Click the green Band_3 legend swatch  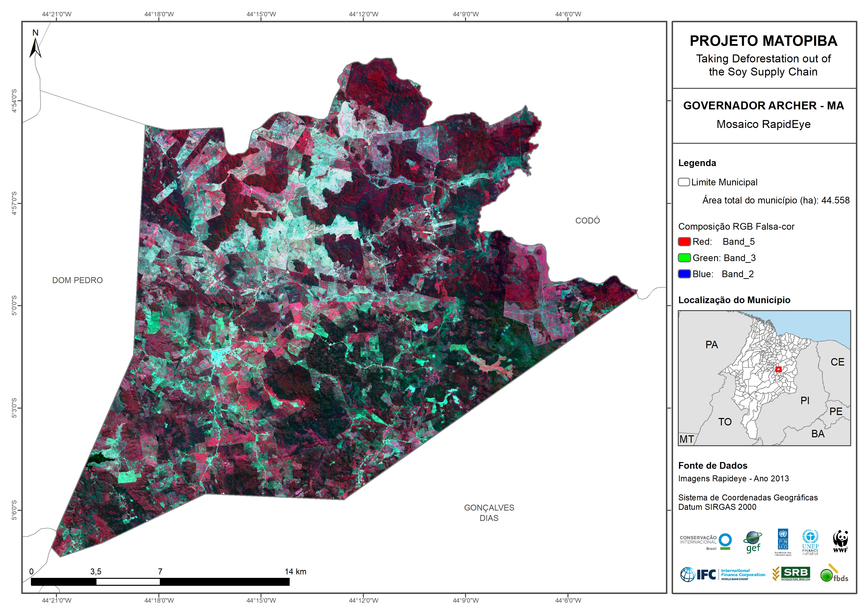(x=684, y=258)
